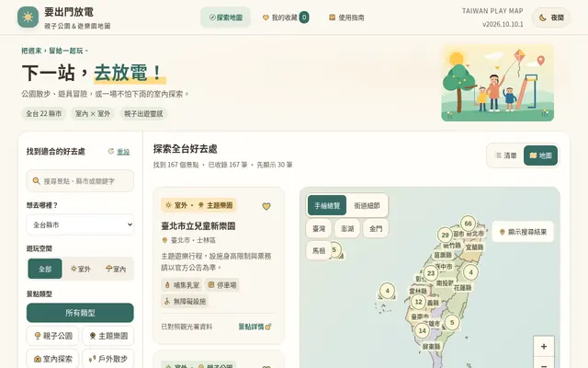Click the 全台 22 縣市 chip
The width and height of the screenshot is (588, 368).
43,113
